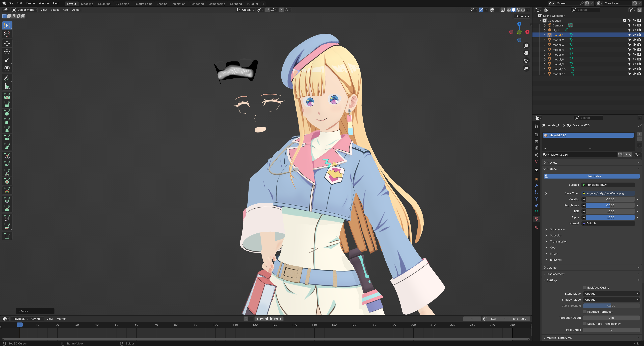Enable Subsurface Translucency checkbox
Viewport: 644px width, 346px height.
point(585,324)
